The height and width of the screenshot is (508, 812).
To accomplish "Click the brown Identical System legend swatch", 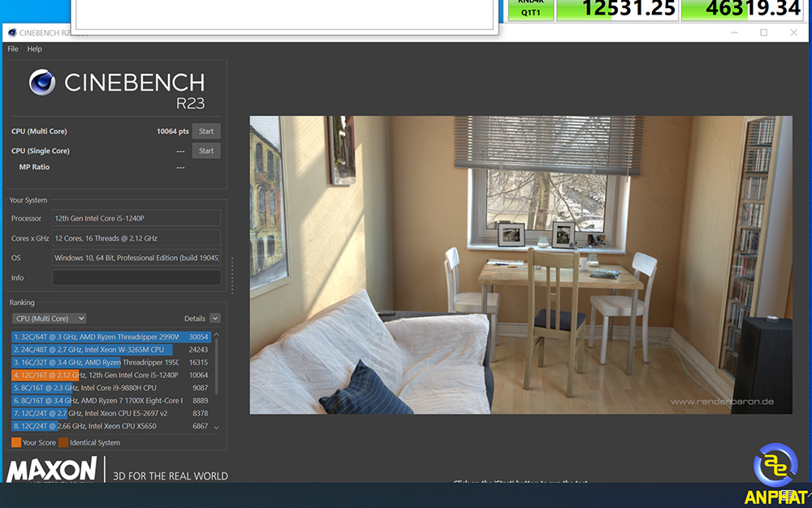I will (x=63, y=442).
